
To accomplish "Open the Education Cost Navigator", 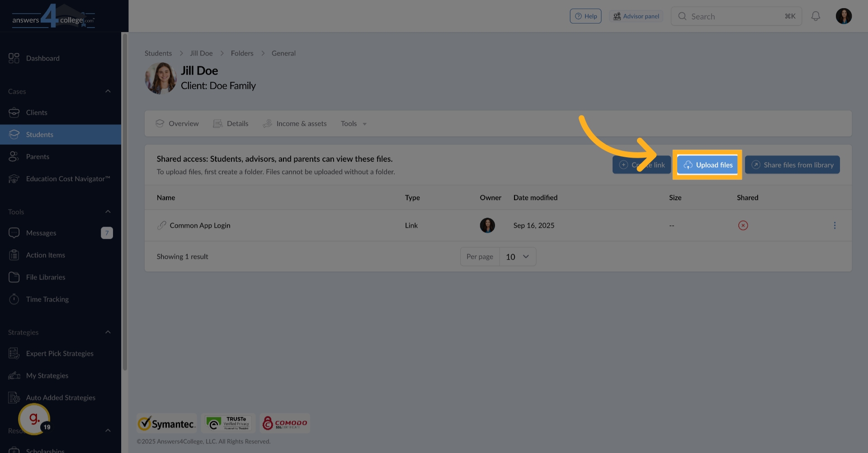I will tap(68, 179).
